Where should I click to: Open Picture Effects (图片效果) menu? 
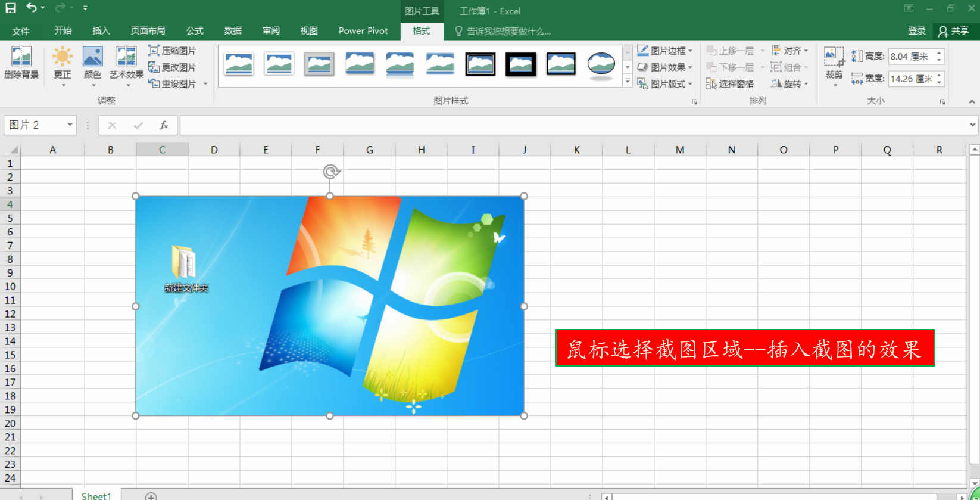(x=664, y=67)
